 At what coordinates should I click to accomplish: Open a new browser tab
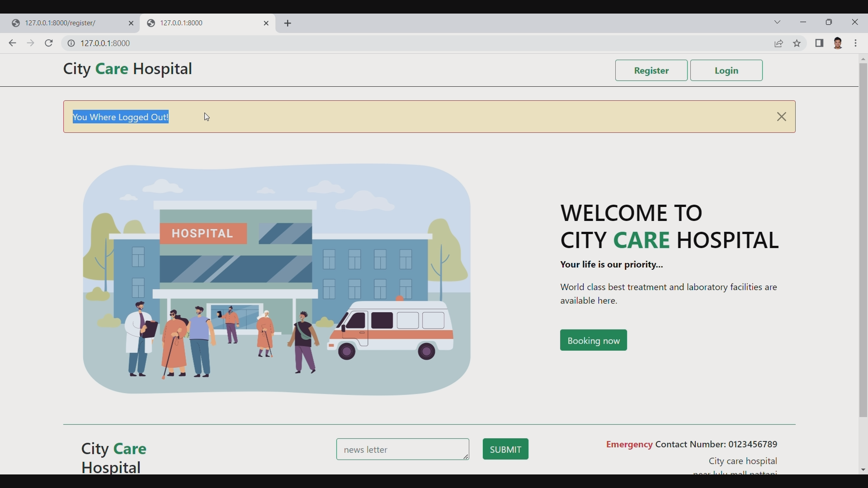click(x=288, y=23)
